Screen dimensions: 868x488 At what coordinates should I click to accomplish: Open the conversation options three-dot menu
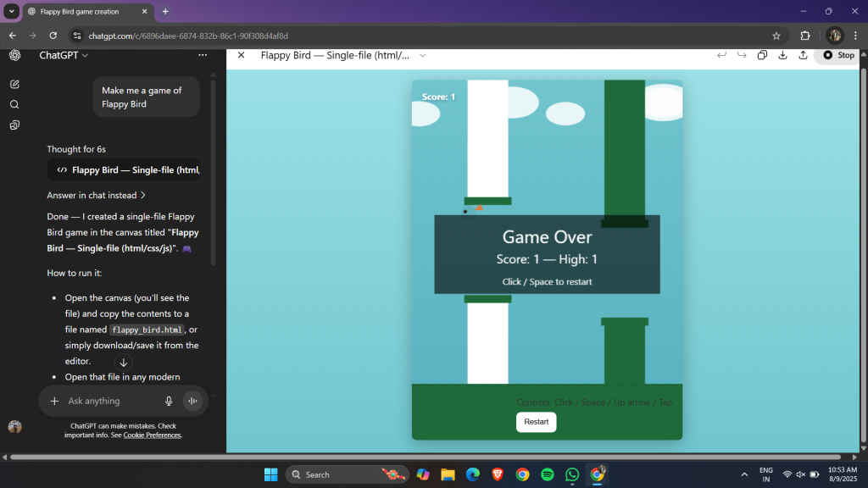(203, 55)
